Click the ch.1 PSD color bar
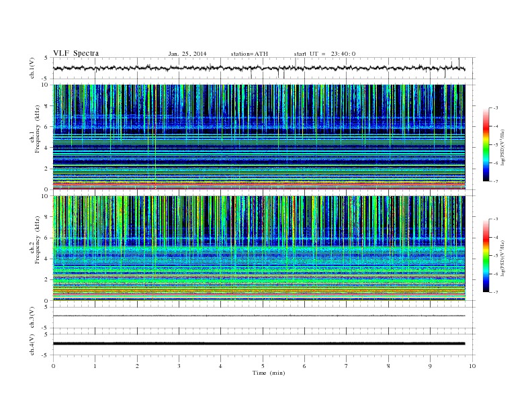Viewport: 532px width, 411px height. pyautogui.click(x=486, y=144)
